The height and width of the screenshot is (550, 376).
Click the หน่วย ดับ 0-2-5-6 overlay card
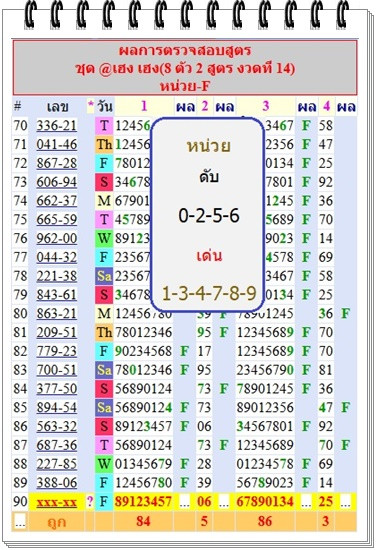click(208, 214)
